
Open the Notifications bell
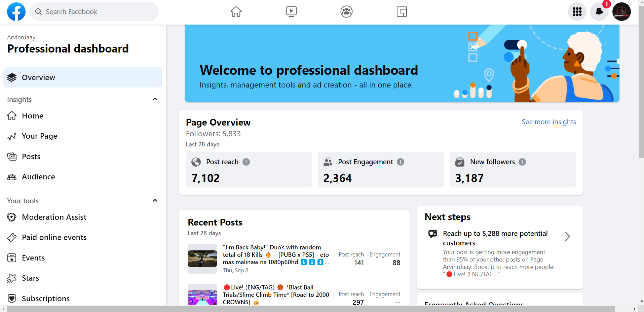click(x=599, y=12)
